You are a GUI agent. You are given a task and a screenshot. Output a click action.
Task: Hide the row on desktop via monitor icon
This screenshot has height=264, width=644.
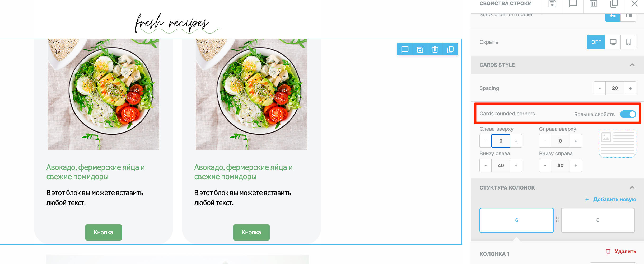click(613, 42)
